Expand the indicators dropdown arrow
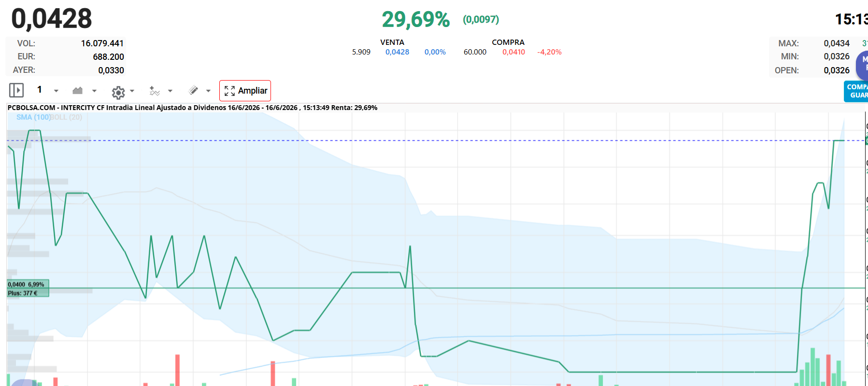The width and height of the screenshot is (868, 386). pos(170,91)
